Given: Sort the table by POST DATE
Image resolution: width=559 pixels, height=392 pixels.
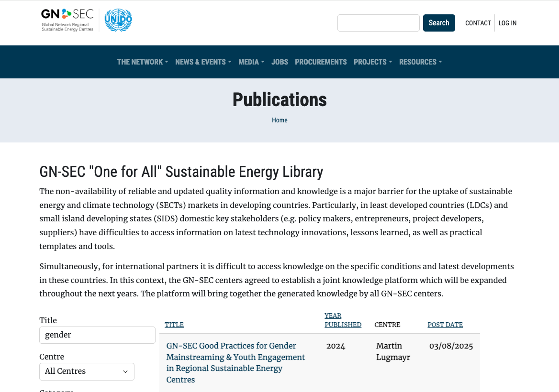Looking at the screenshot, I should (445, 325).
